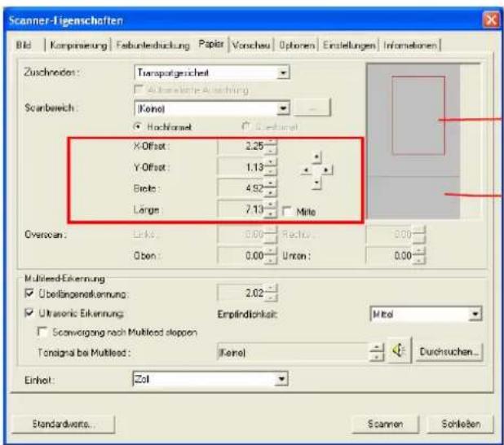Open the Farbunterdrückung tab
This screenshot has height=445, width=504.
click(x=153, y=46)
